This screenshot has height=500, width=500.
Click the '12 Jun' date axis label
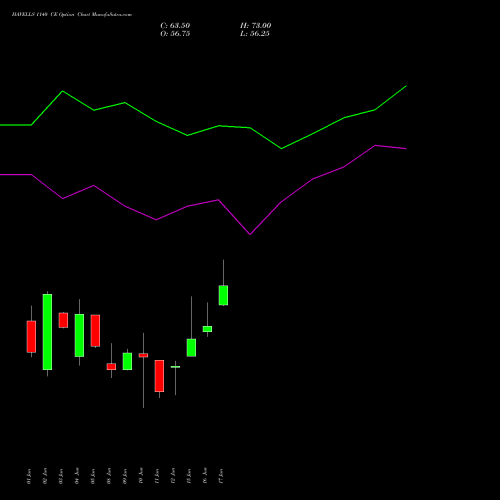point(173,476)
